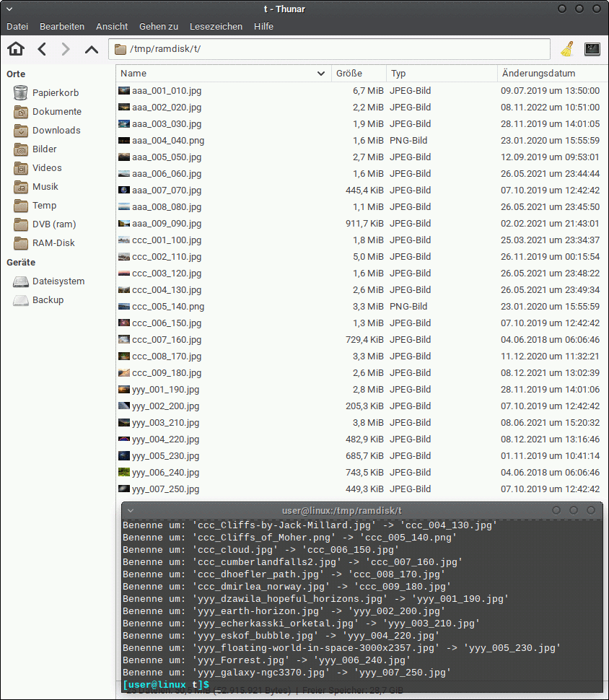Sort files by the Größe column
The width and height of the screenshot is (609, 700).
pyautogui.click(x=359, y=73)
